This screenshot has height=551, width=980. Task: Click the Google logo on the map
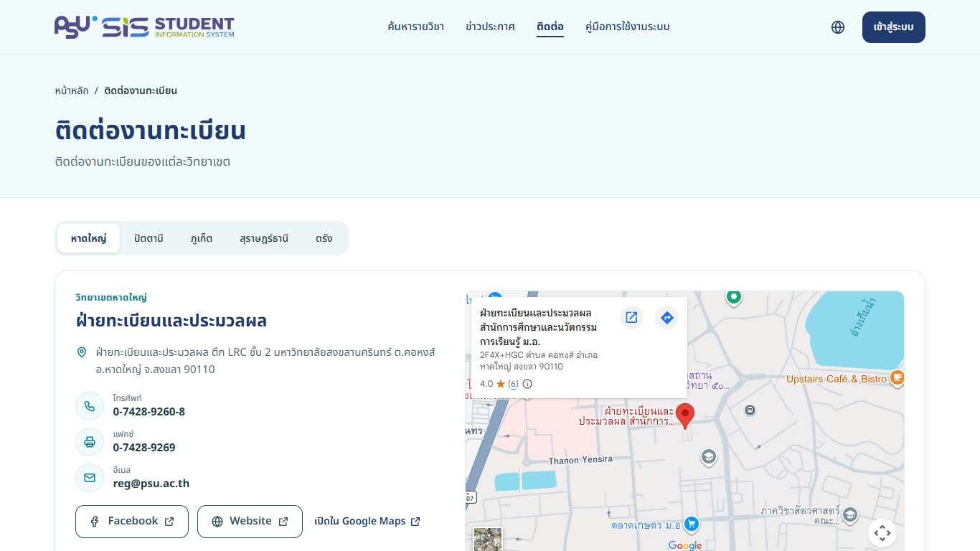[x=685, y=545]
